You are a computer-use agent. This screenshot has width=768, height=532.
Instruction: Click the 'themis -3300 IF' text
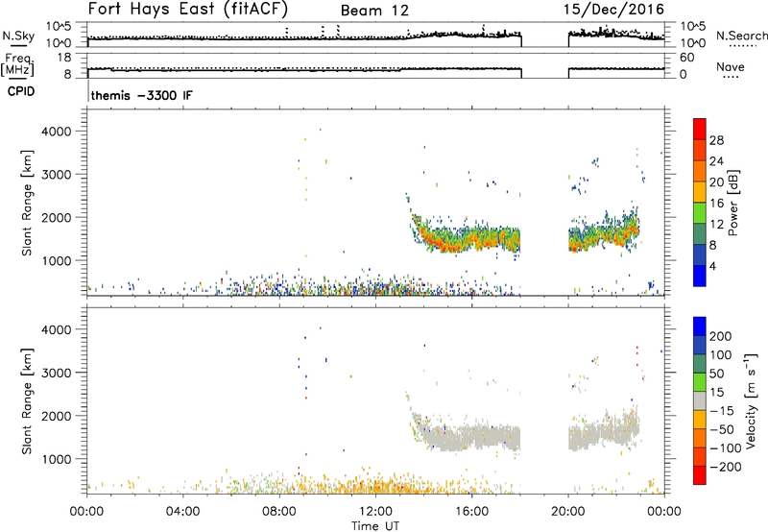[x=141, y=95]
